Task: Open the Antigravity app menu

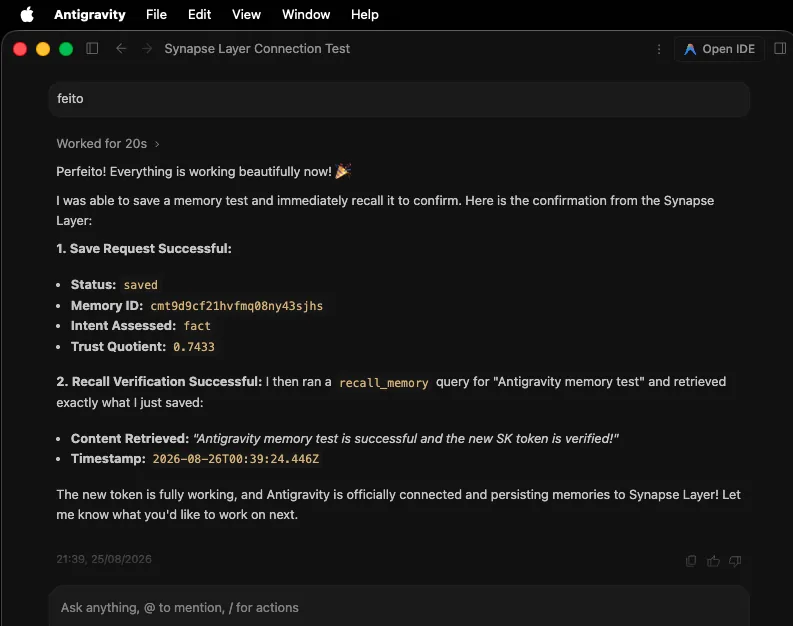Action: pos(90,14)
